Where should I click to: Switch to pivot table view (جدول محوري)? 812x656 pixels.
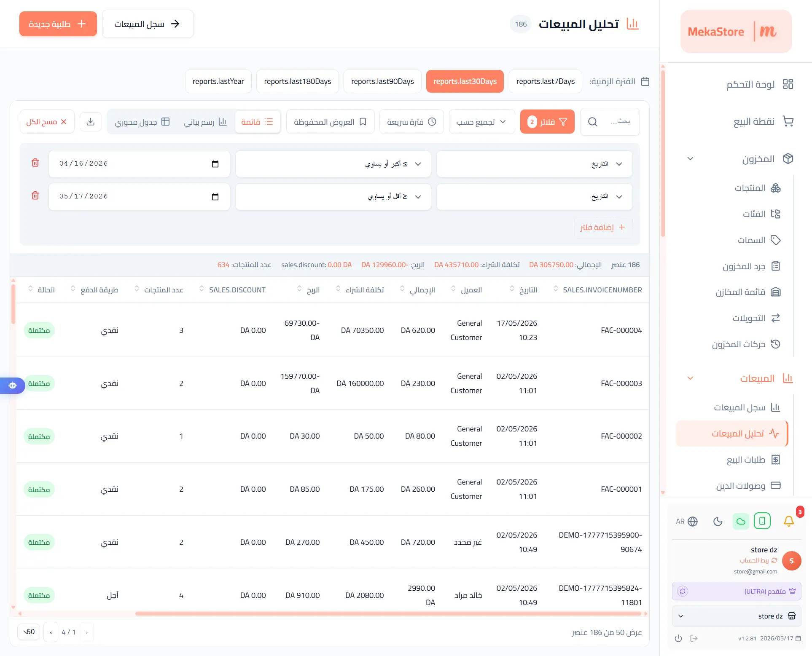(142, 122)
